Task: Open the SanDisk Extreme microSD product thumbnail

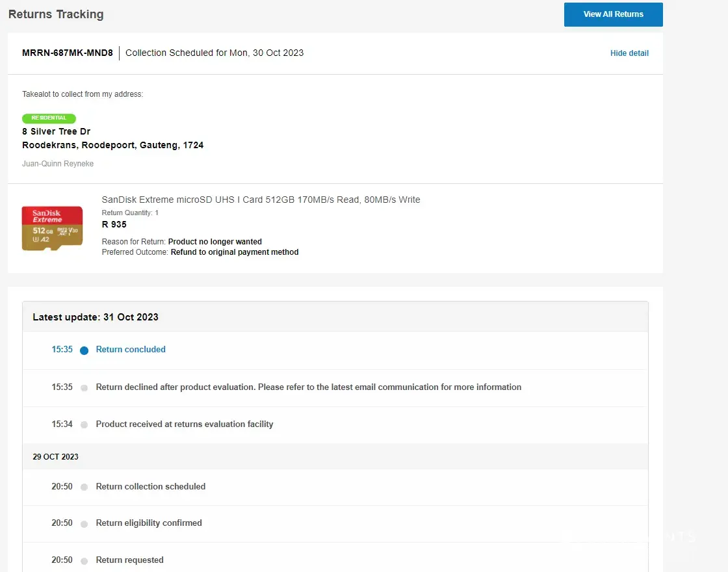Action: [52, 228]
